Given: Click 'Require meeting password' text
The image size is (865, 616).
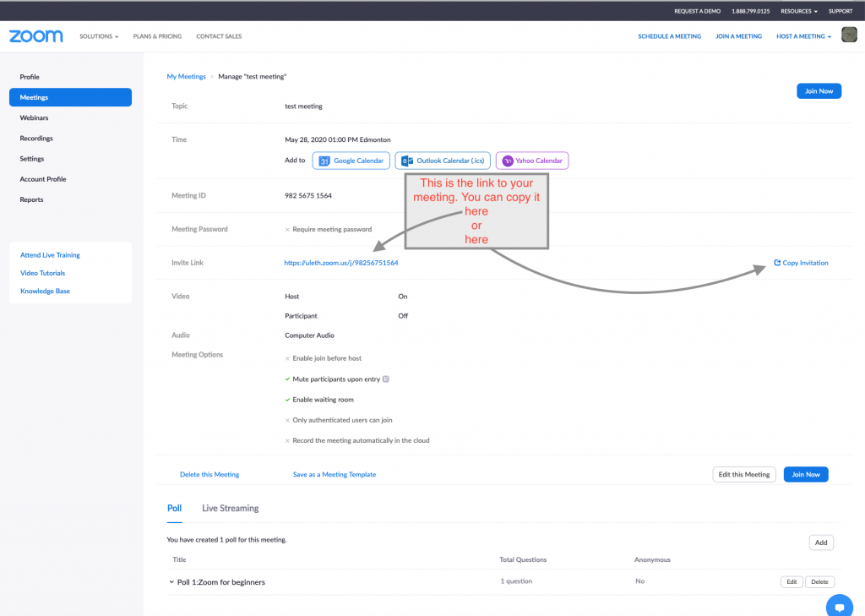Looking at the screenshot, I should [x=331, y=229].
